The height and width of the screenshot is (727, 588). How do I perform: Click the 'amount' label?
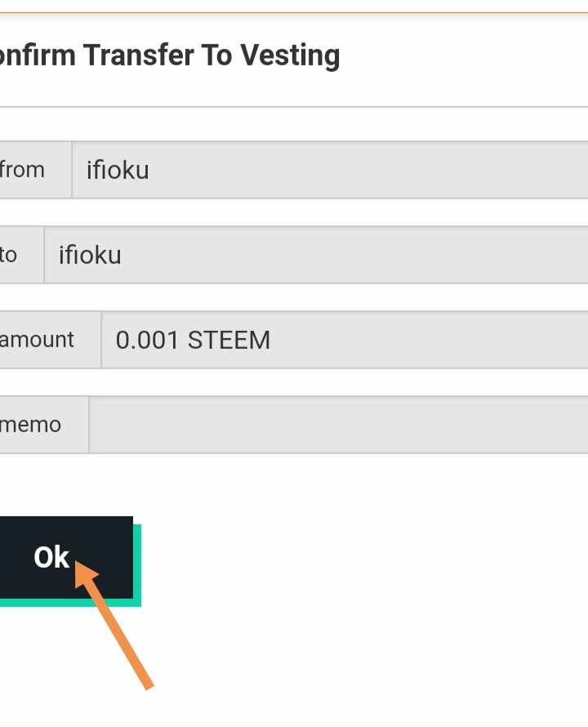tap(38, 340)
